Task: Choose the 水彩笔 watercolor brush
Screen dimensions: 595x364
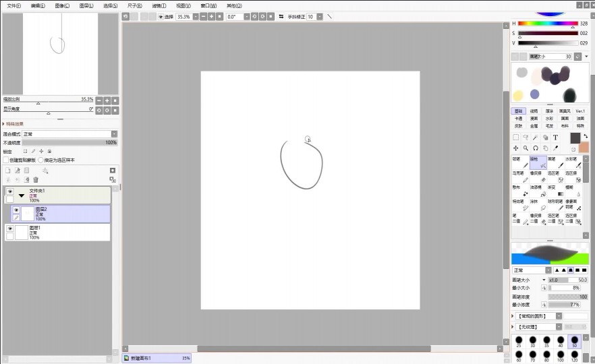Action: pos(573,162)
